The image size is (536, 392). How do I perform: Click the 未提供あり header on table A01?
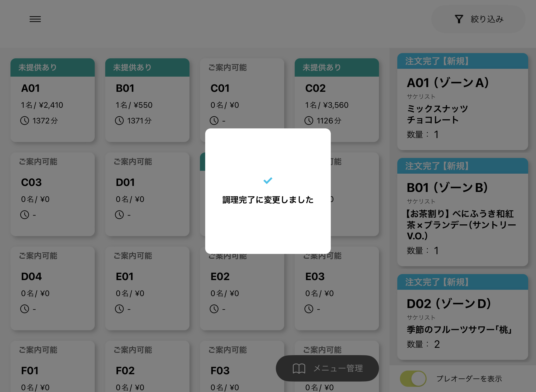(52, 67)
